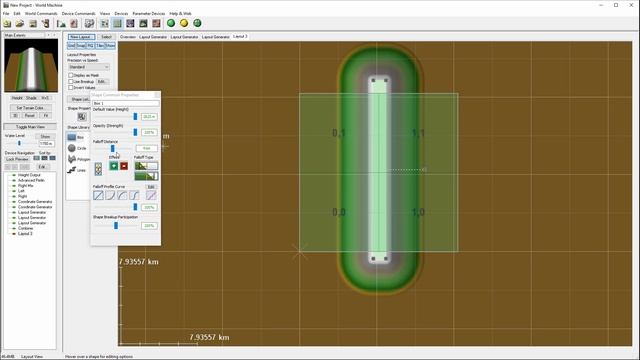Click the green Build world sphere icon

point(171,23)
